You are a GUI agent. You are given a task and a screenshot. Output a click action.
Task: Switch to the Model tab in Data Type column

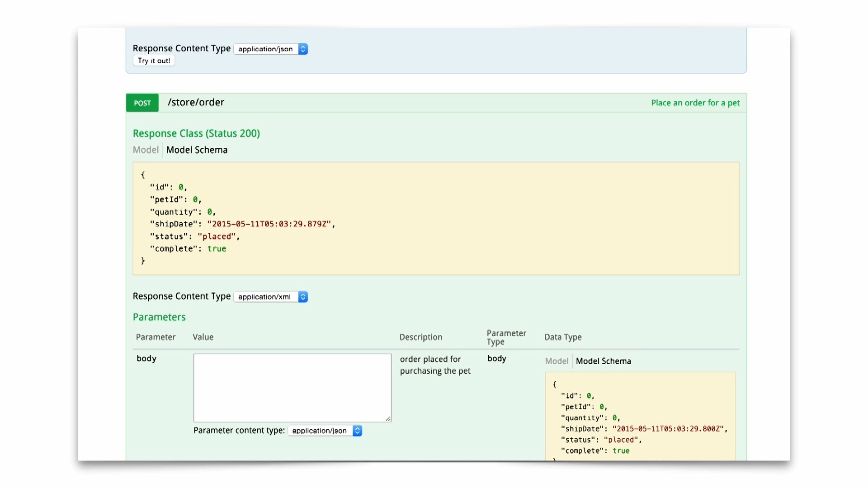point(557,361)
